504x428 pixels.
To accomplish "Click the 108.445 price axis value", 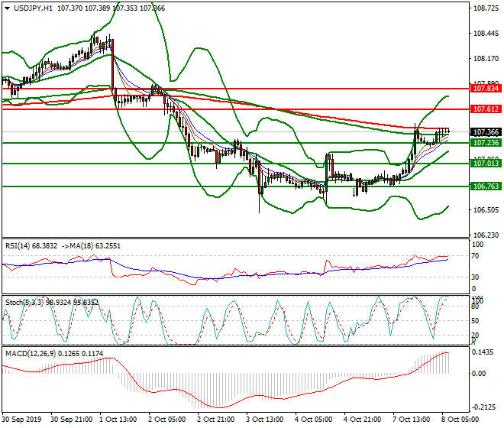I will [x=486, y=34].
